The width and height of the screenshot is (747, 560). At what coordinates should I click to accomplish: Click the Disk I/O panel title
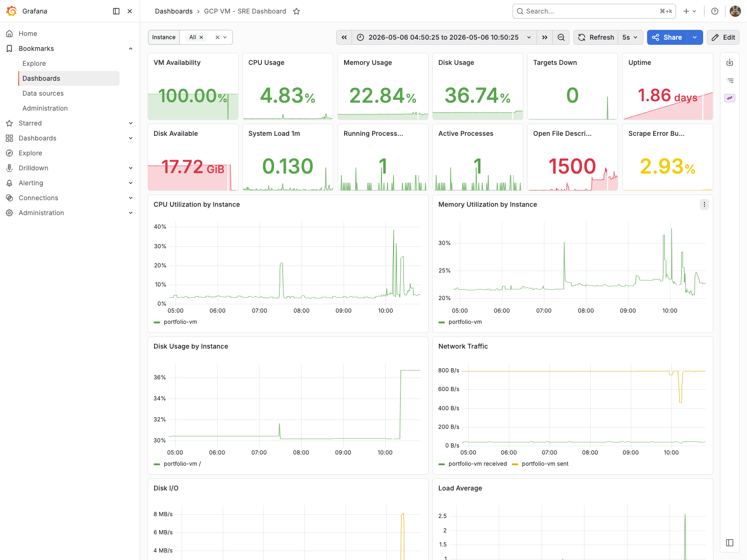(166, 488)
